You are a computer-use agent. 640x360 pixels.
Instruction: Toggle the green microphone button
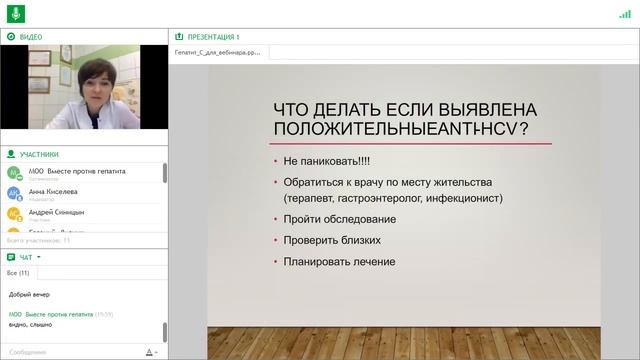tap(16, 14)
